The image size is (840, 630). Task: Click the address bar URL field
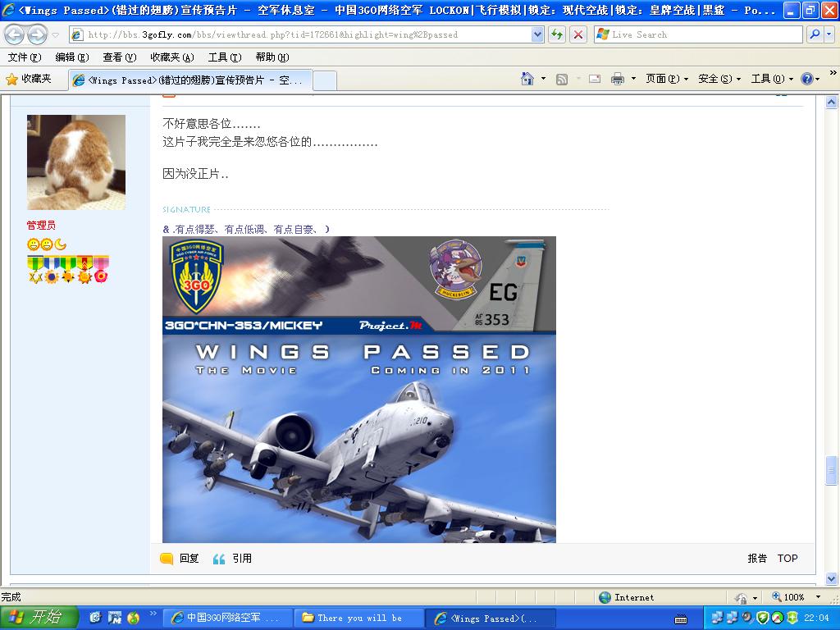[x=301, y=34]
